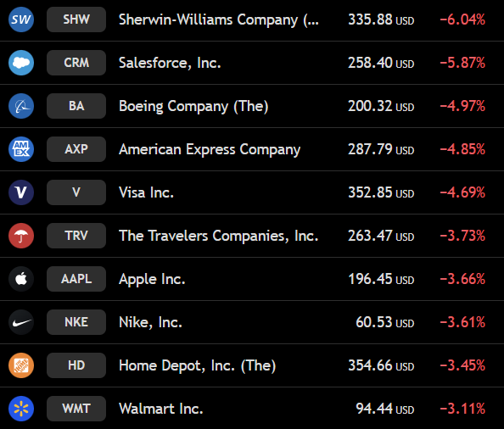Click the Sherwin-Williams SW logo icon

click(21, 19)
